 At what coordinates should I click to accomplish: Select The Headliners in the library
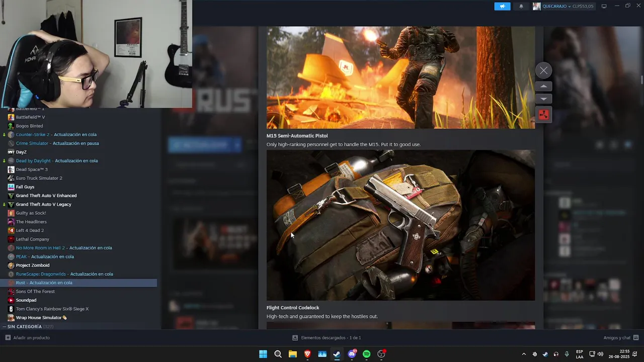[31, 222]
